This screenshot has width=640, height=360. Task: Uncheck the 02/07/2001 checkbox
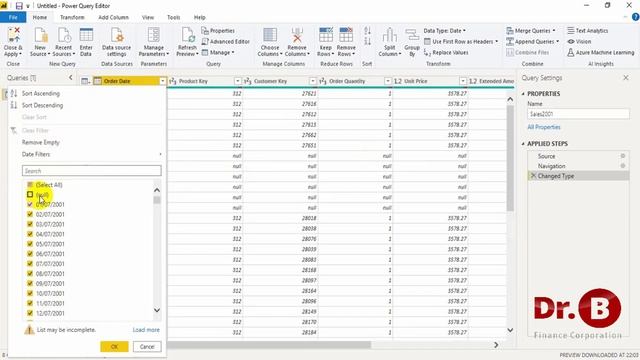30,214
